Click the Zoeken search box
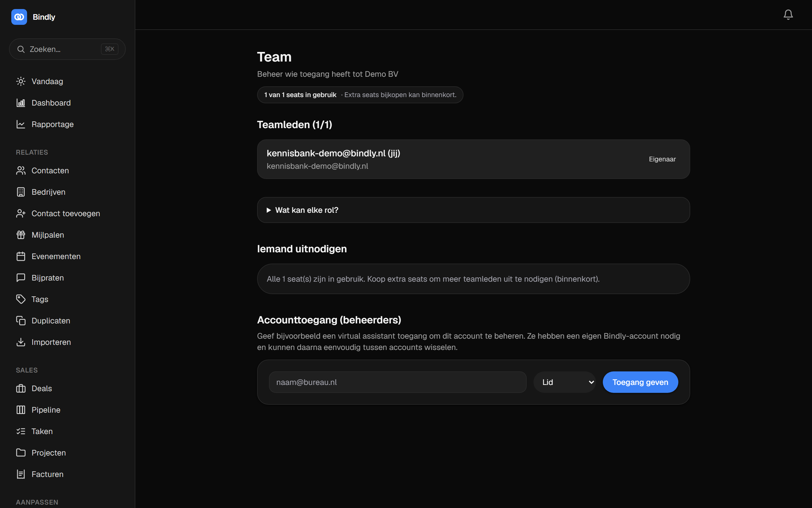Screen dimensions: 812x508 (x=67, y=49)
